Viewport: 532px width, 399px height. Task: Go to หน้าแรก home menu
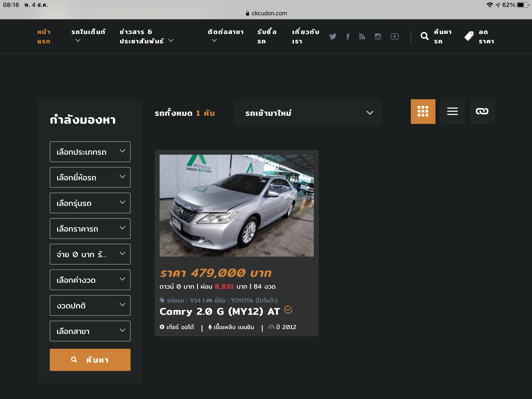[44, 36]
